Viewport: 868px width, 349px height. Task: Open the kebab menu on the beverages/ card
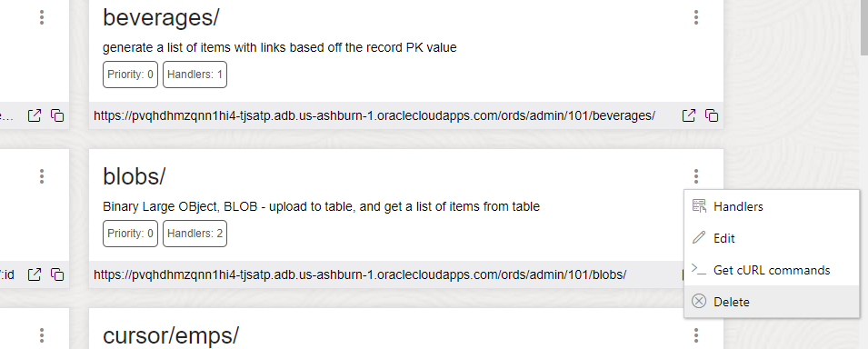point(696,18)
